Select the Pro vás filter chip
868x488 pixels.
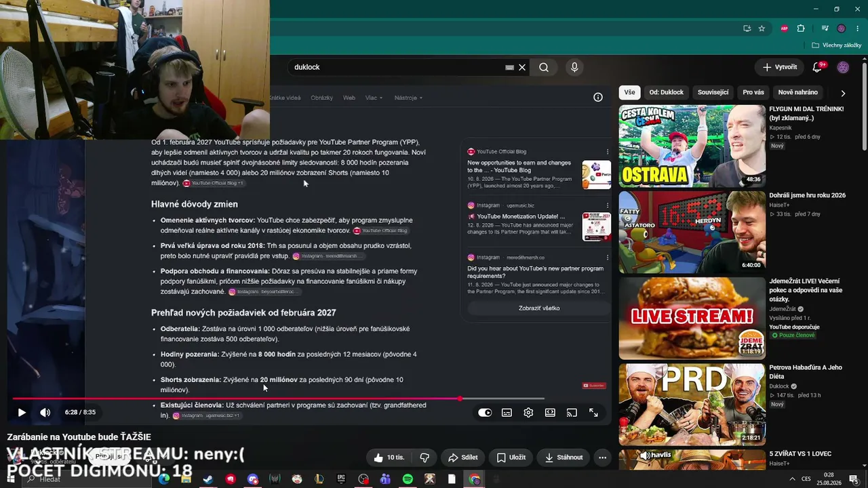pyautogui.click(x=753, y=92)
